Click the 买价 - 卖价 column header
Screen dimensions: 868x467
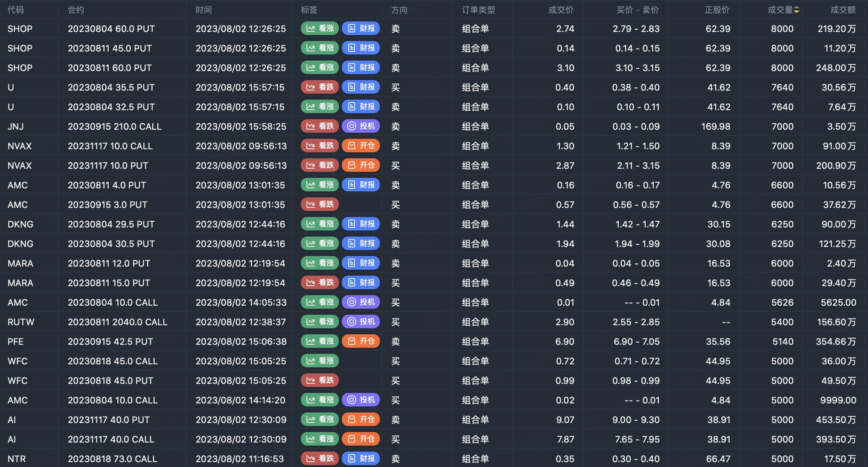[638, 10]
